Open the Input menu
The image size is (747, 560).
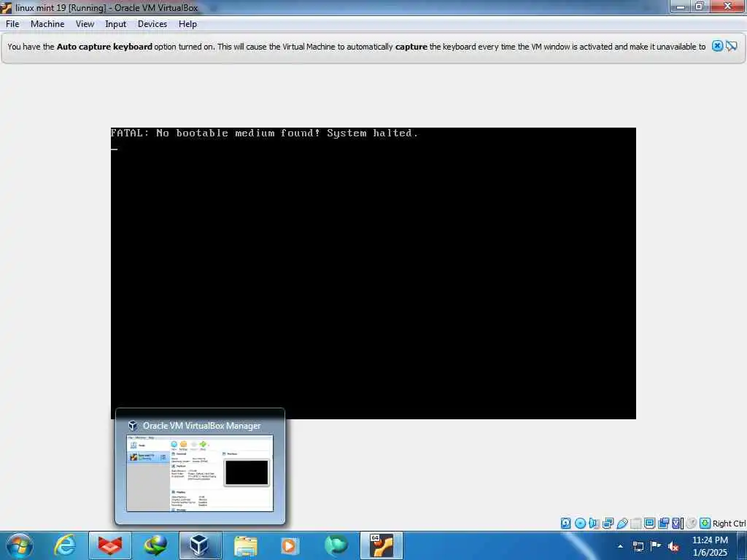[116, 24]
